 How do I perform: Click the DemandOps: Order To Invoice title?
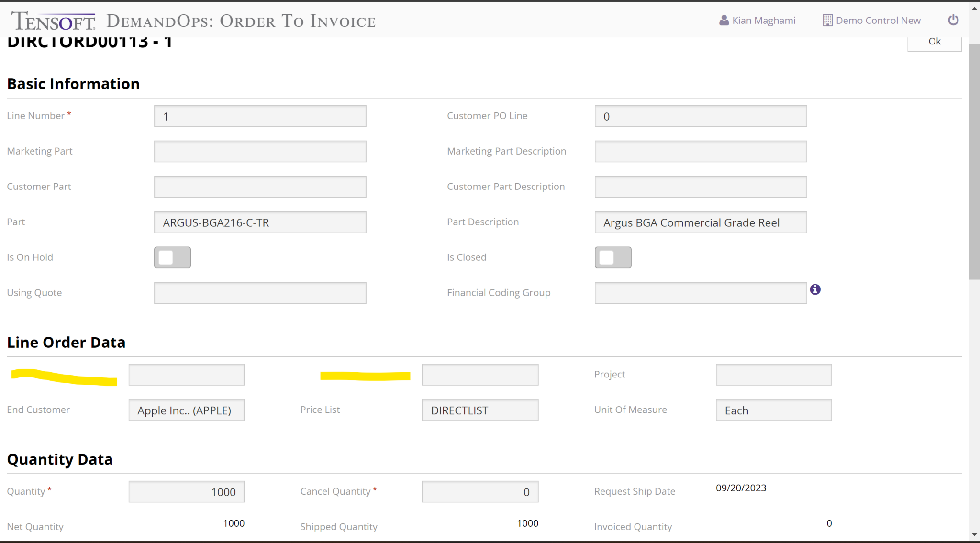[240, 21]
